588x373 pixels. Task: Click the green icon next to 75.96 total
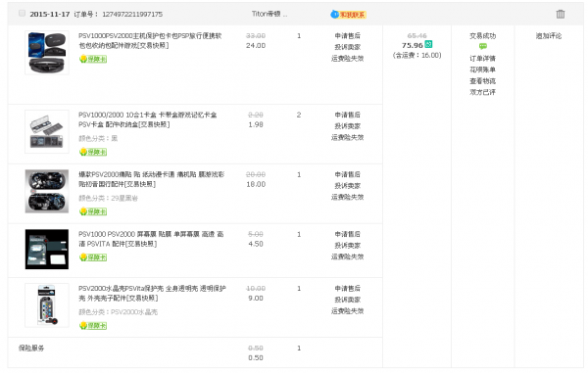pos(428,45)
